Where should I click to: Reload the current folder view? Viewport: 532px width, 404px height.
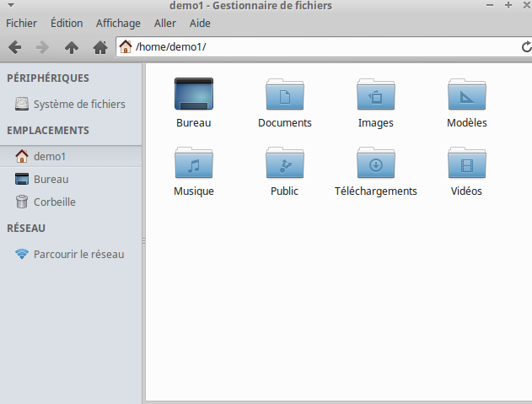tap(525, 47)
